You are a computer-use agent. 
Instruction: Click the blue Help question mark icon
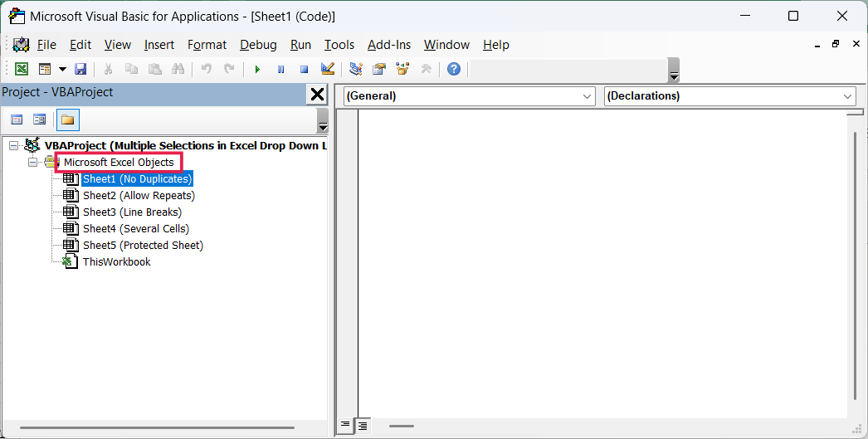(x=454, y=69)
